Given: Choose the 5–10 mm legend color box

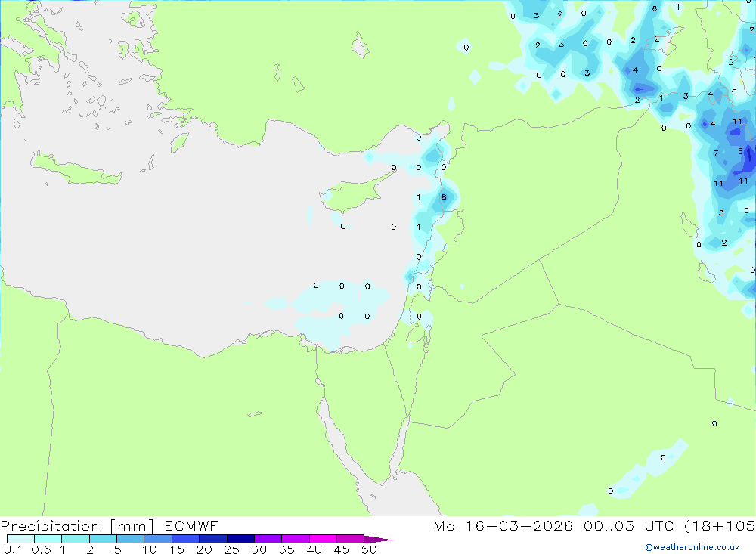Looking at the screenshot, I should [130, 539].
